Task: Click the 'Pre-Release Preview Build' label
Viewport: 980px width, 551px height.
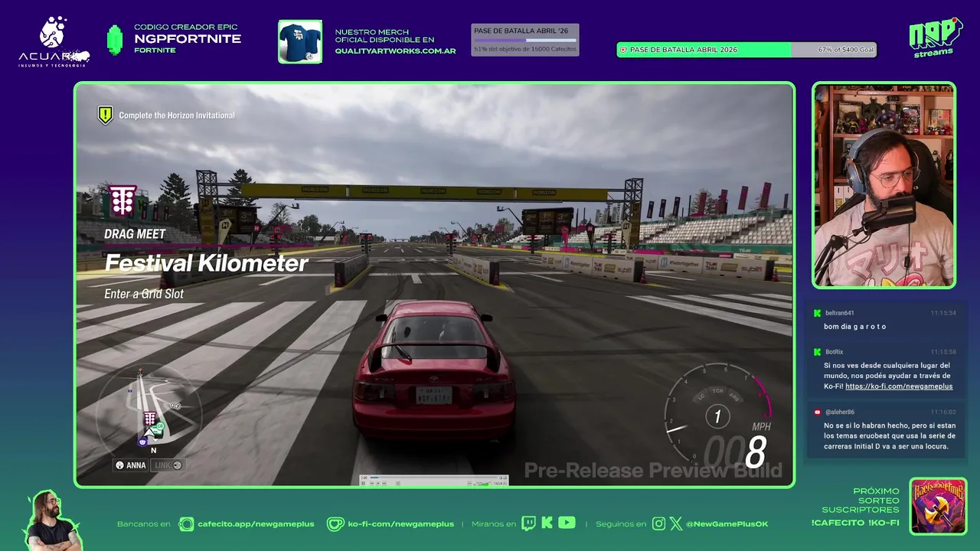Action: 653,470
